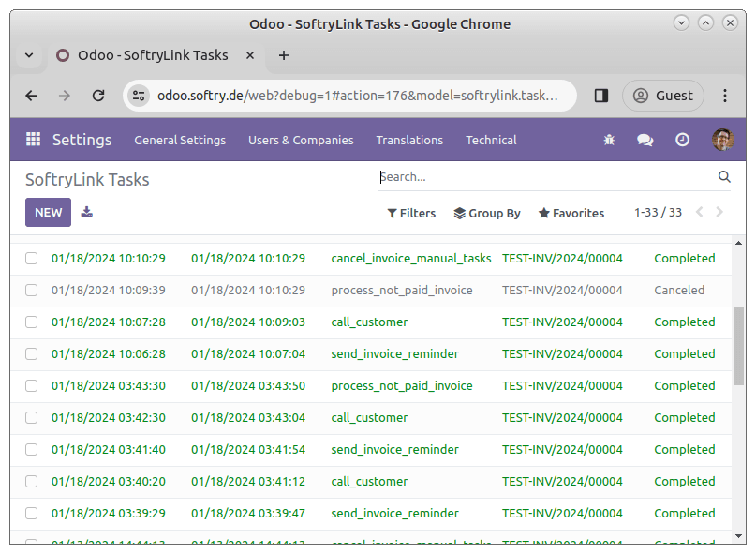Check the call_customer 03:42:30 row checkbox
This screenshot has width=756, height=554.
pos(31,417)
